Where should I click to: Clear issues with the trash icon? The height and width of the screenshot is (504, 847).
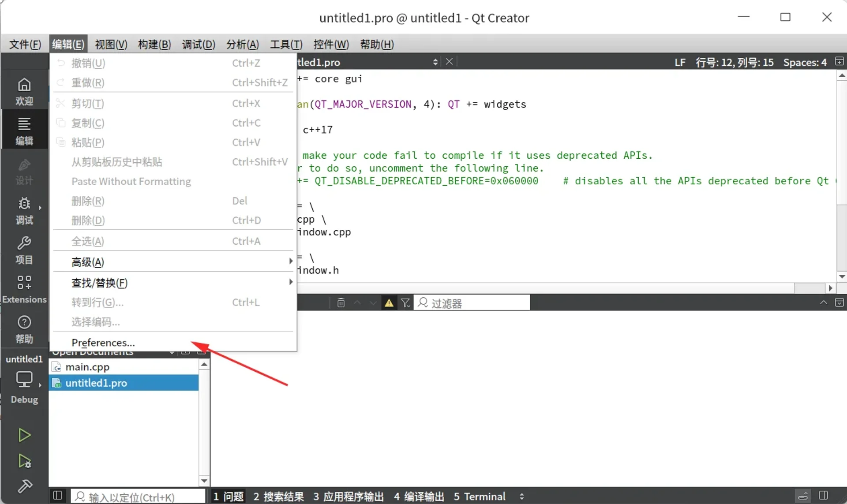pos(341,302)
